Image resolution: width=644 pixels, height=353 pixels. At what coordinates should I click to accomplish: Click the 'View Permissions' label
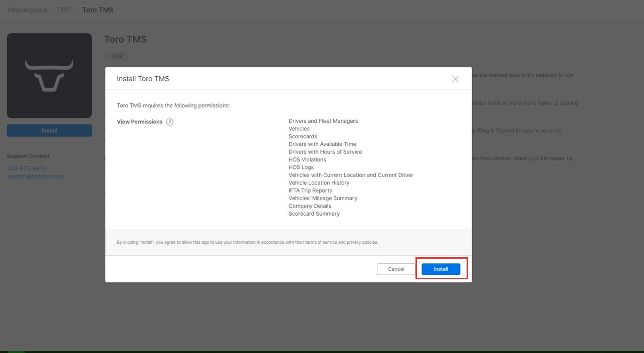140,122
